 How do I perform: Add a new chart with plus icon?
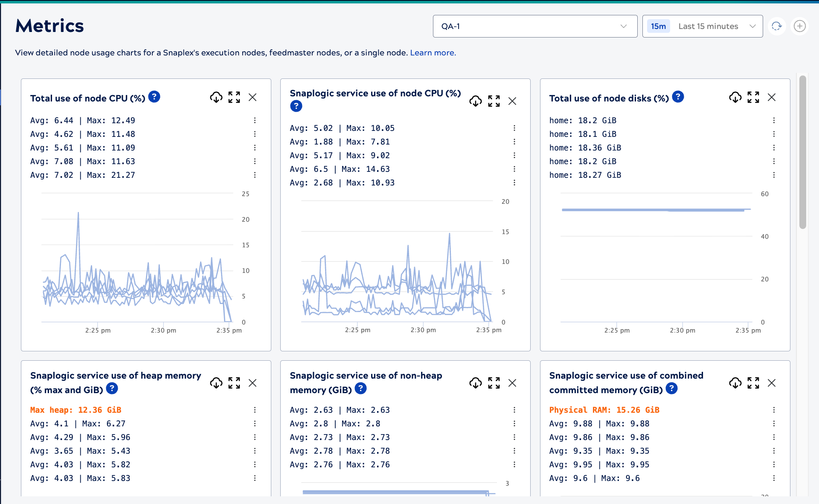[x=800, y=26]
